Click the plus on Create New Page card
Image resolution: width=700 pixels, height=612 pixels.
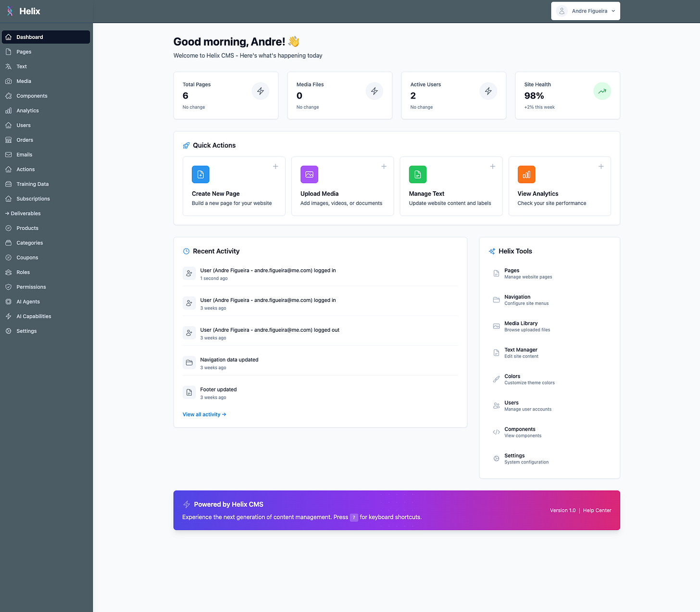275,166
